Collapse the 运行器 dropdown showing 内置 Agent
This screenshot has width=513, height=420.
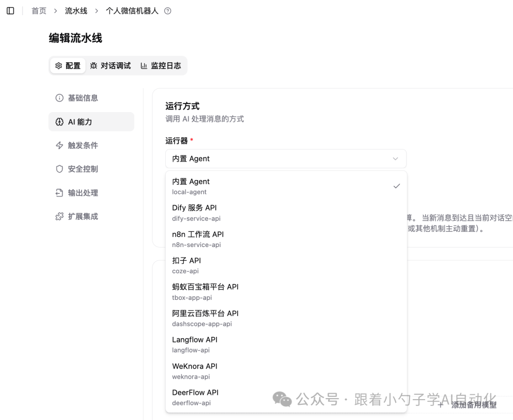pyautogui.click(x=286, y=159)
